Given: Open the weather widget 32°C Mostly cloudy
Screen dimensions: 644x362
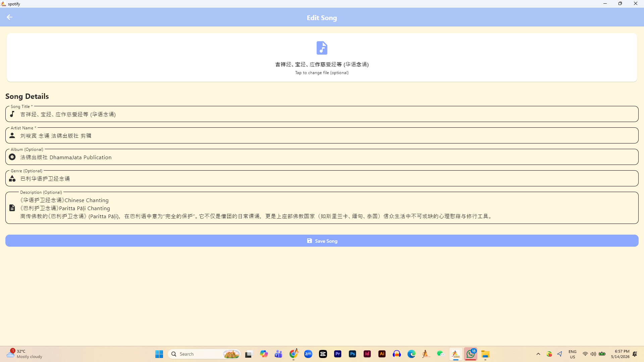Looking at the screenshot, I should (x=24, y=354).
